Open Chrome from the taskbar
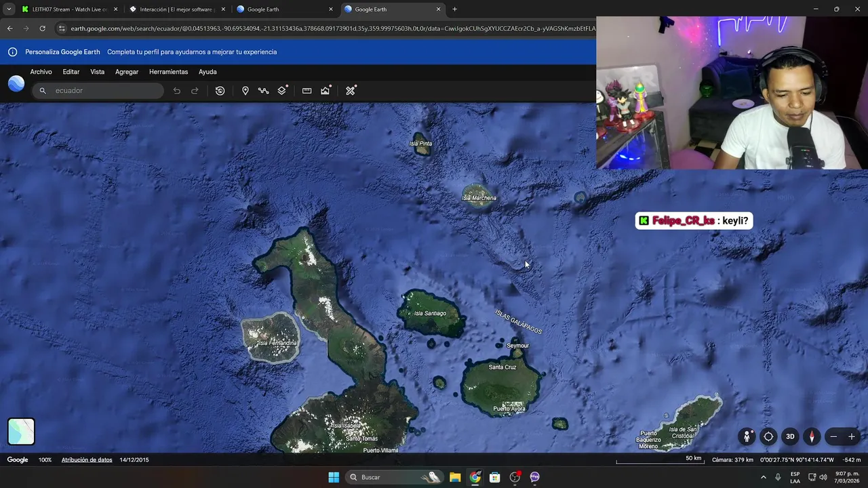This screenshot has height=488, width=868. click(475, 477)
